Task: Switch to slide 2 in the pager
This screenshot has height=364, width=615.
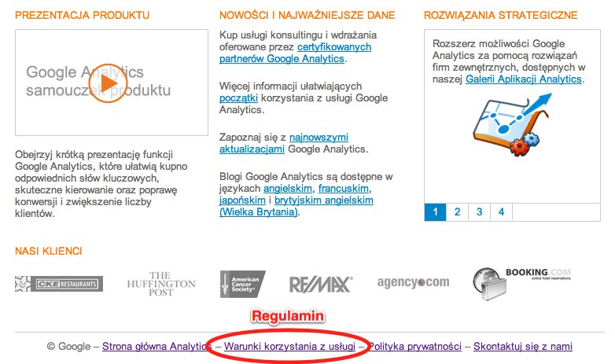Action: (458, 212)
